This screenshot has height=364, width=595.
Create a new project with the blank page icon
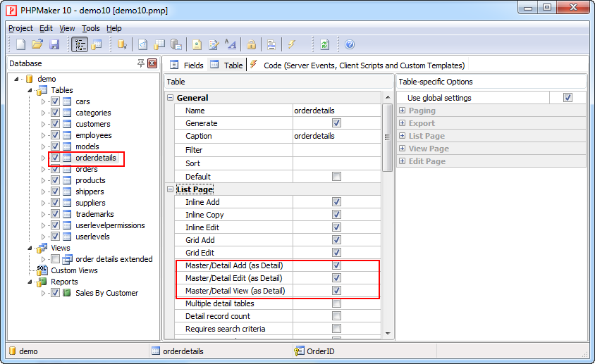click(x=21, y=45)
